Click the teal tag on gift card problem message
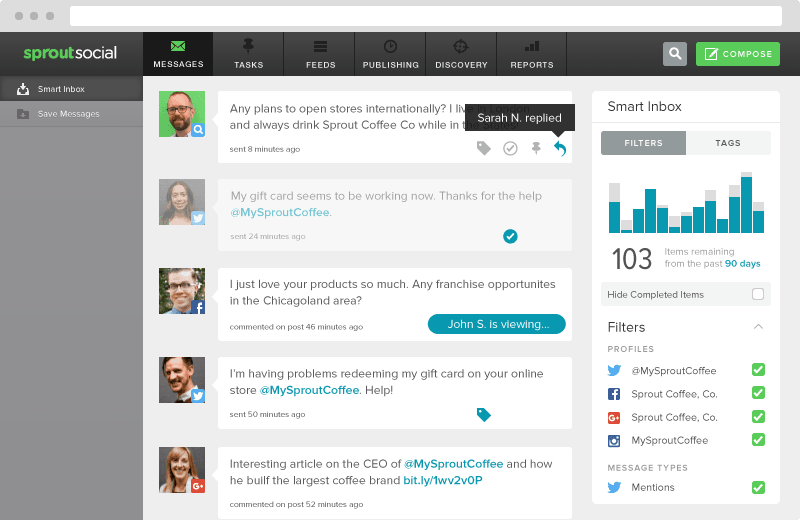Viewport: 800px width, 520px height. pos(484,414)
